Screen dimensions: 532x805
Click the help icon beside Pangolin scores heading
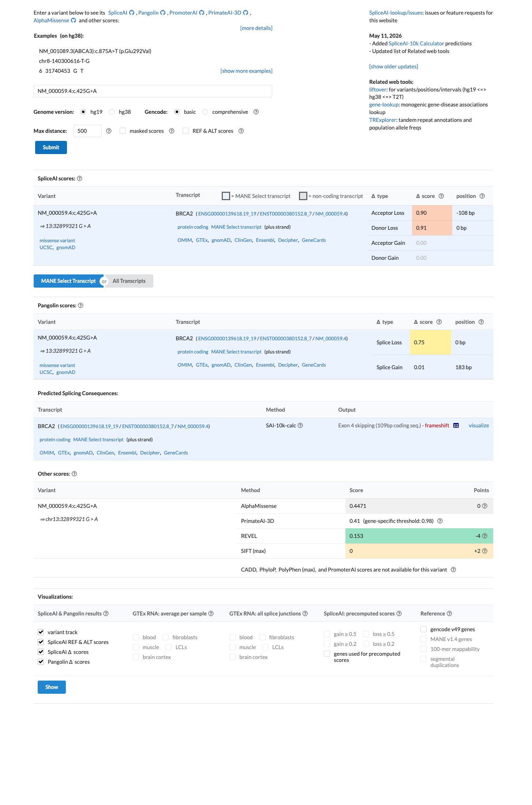point(80,306)
